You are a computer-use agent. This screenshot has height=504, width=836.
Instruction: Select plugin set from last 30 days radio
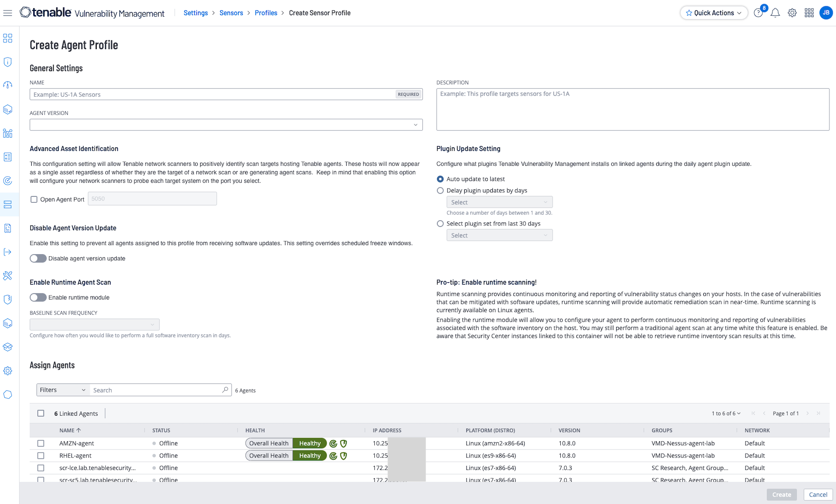click(440, 223)
